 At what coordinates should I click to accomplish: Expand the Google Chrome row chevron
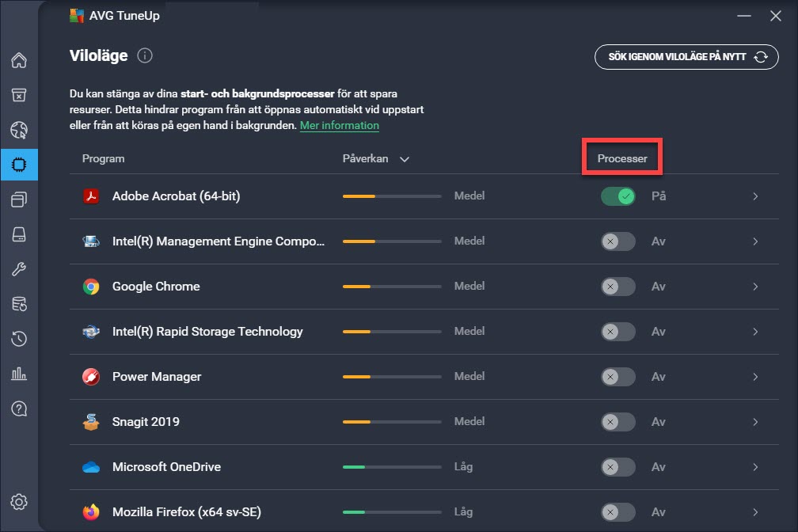pyautogui.click(x=755, y=287)
